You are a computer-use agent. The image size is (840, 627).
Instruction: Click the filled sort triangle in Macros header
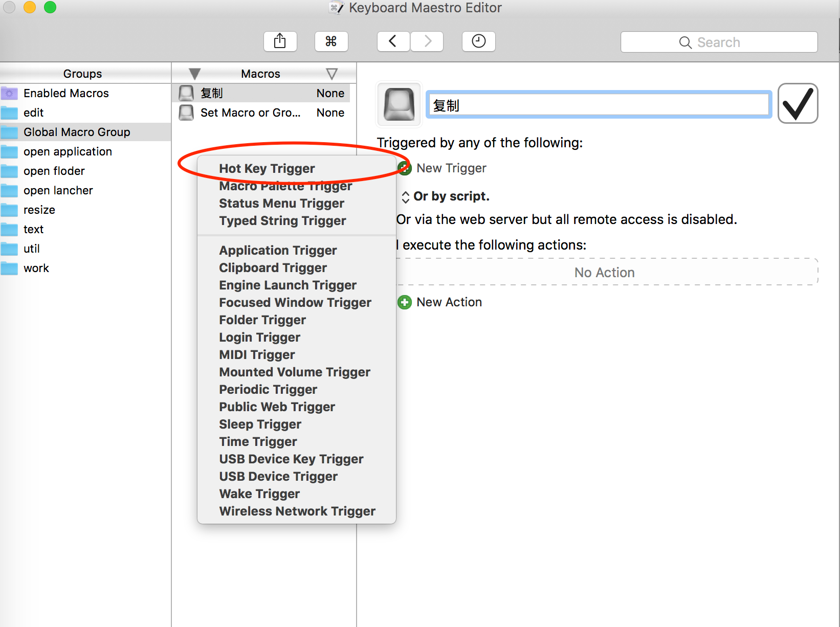click(x=194, y=74)
